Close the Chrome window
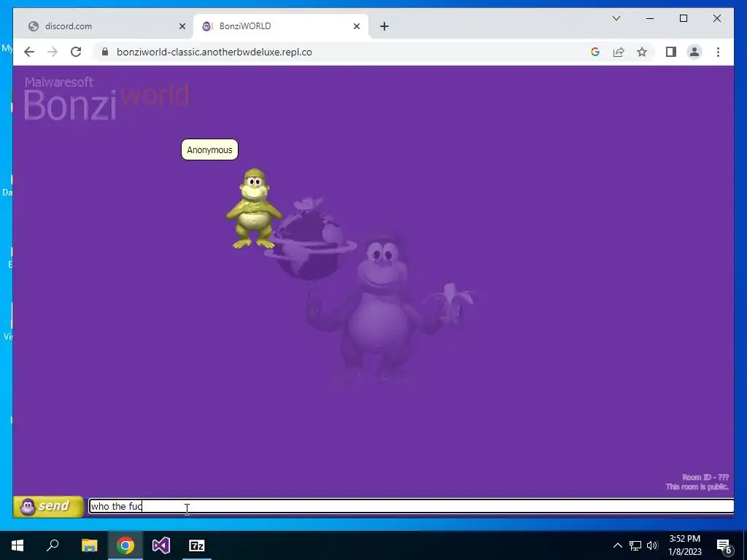The width and height of the screenshot is (747, 560). [717, 18]
